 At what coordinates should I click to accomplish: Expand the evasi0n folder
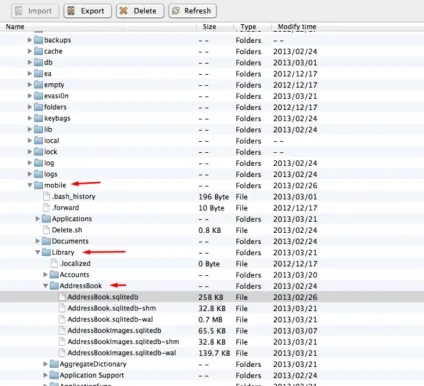[x=30, y=96]
